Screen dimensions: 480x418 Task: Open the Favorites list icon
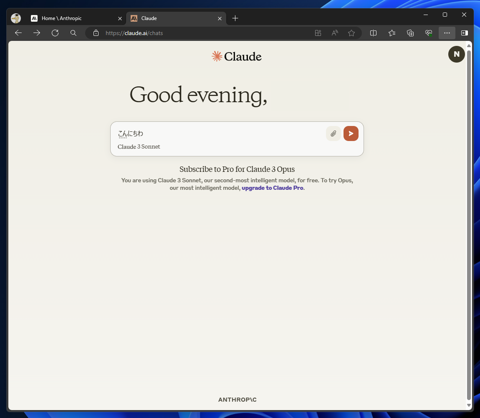(392, 33)
